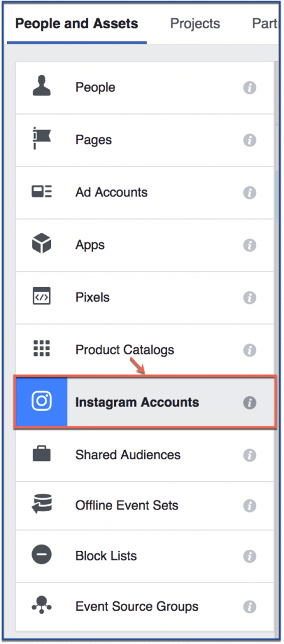
Task: Click the Offline Event Sets database icon
Action: pos(42,505)
